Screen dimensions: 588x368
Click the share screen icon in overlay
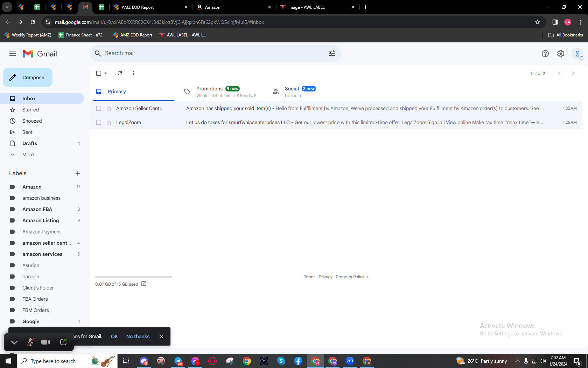tap(63, 342)
